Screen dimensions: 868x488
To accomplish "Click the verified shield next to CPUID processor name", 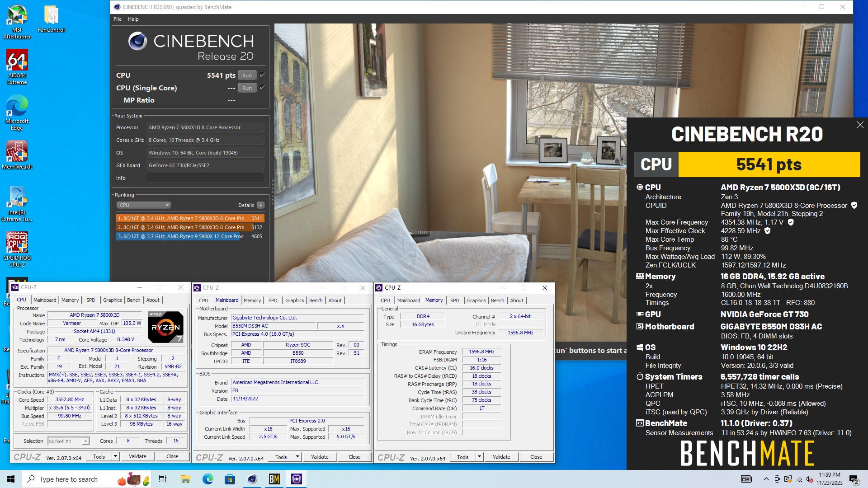I will (x=854, y=205).
